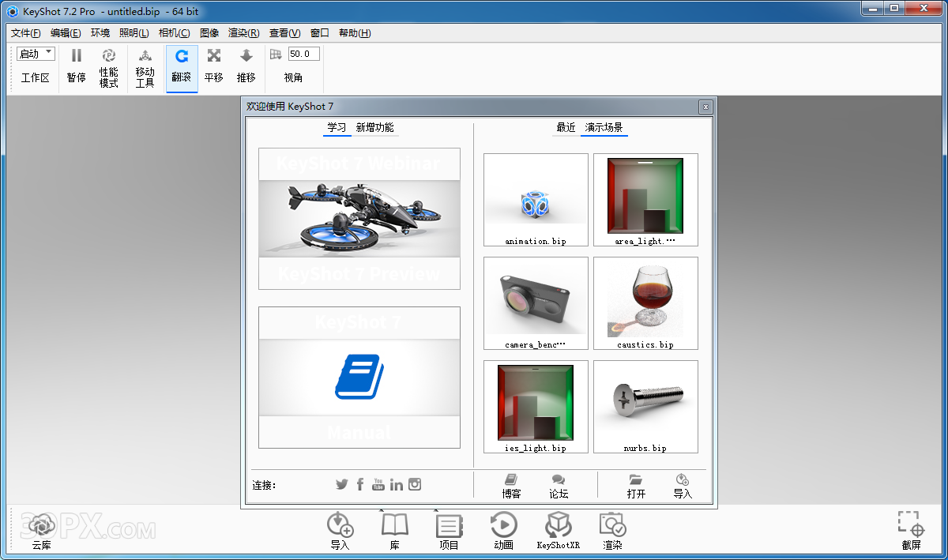Expand the workspace (启动) dropdown
948x560 pixels.
tap(36, 54)
